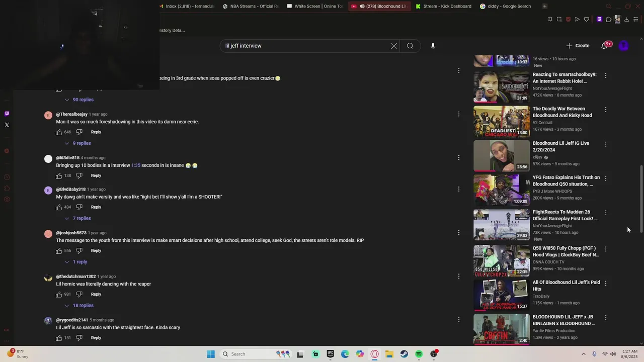Open Epic Games Launcher from taskbar

point(330,354)
